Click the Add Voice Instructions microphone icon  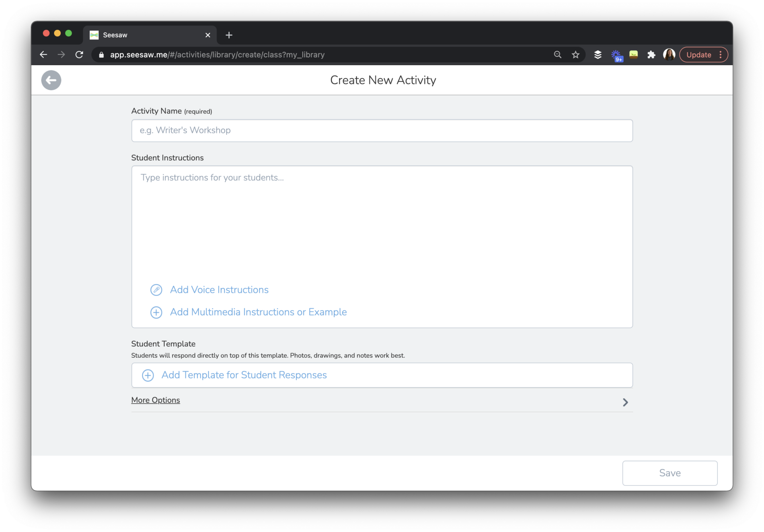click(156, 290)
